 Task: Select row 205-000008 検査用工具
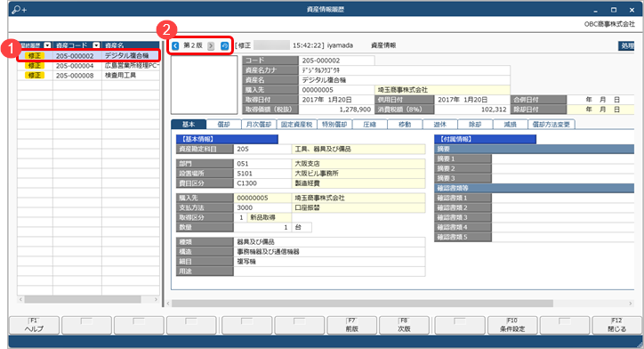click(88, 75)
